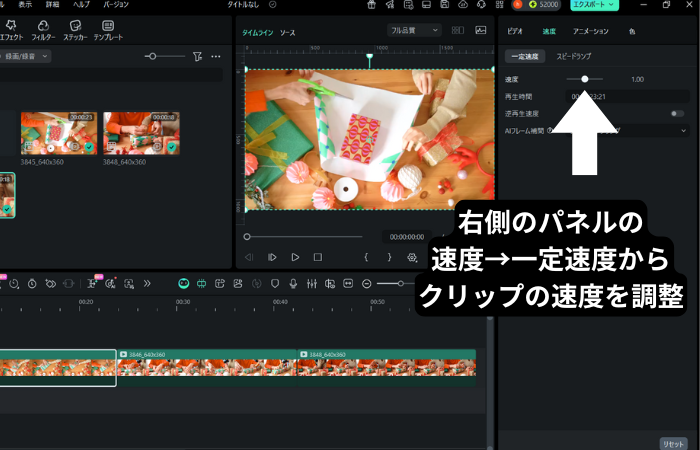Click the compare view icon above preview

[458, 30]
